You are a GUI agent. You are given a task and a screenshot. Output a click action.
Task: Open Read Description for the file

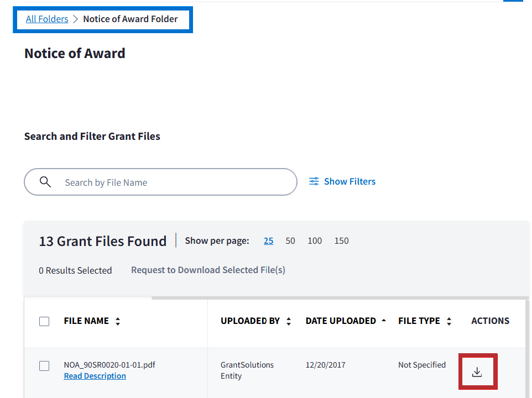(95, 376)
